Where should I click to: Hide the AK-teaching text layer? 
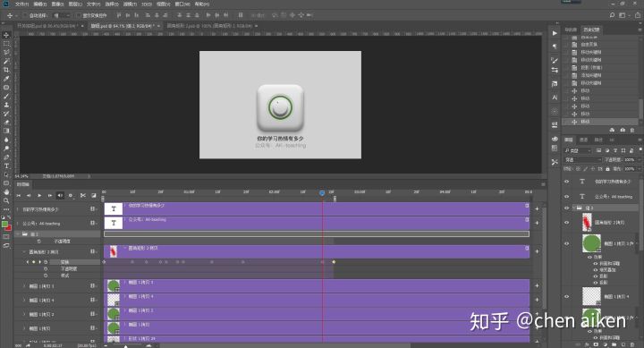point(567,197)
